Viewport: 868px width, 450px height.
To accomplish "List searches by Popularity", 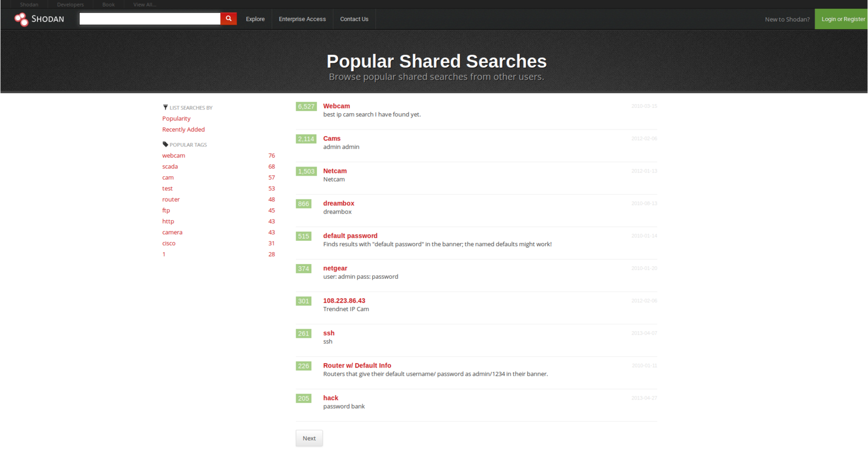I will click(x=176, y=119).
